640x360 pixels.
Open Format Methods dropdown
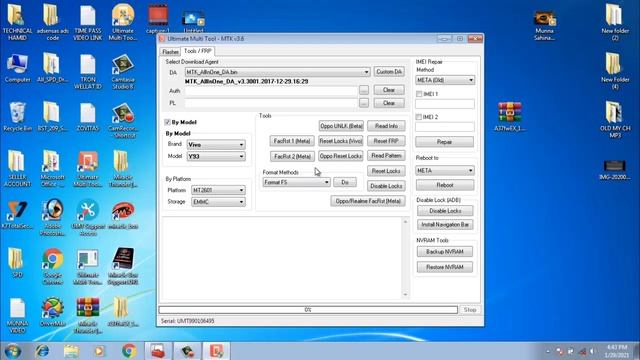point(296,182)
